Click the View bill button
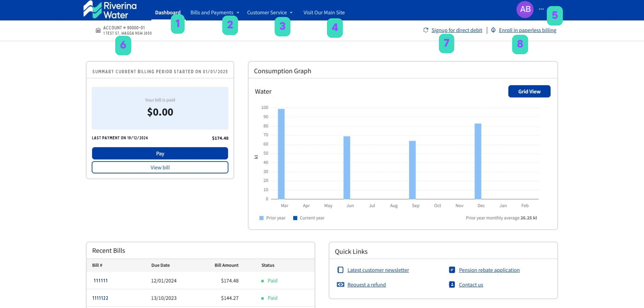Image resolution: width=644 pixels, height=308 pixels. click(x=160, y=167)
